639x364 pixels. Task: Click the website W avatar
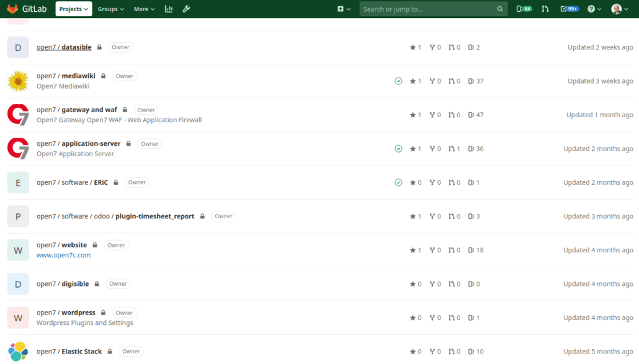click(18, 250)
